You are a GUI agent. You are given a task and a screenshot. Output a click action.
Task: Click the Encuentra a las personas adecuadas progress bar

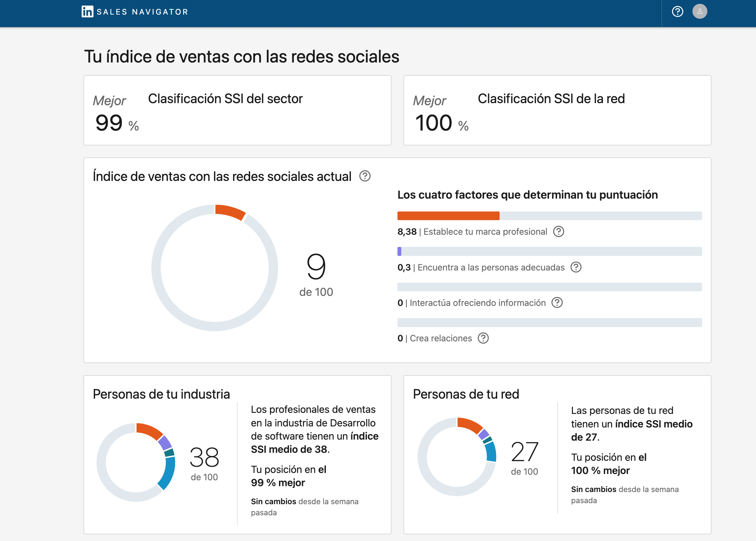pos(550,251)
